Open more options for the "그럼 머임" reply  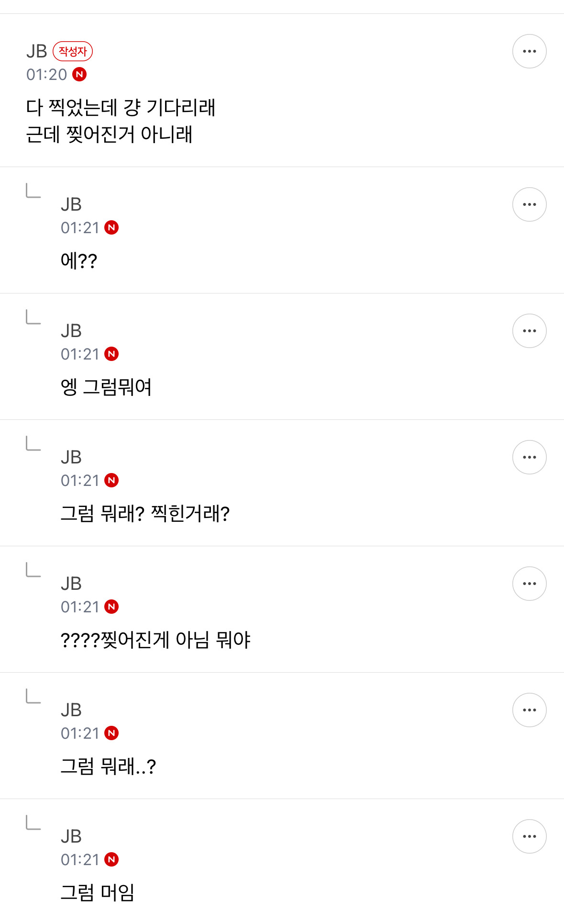point(529,836)
